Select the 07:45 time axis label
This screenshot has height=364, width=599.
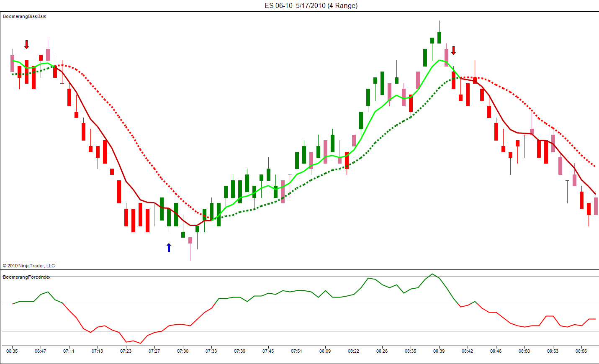[268, 351]
